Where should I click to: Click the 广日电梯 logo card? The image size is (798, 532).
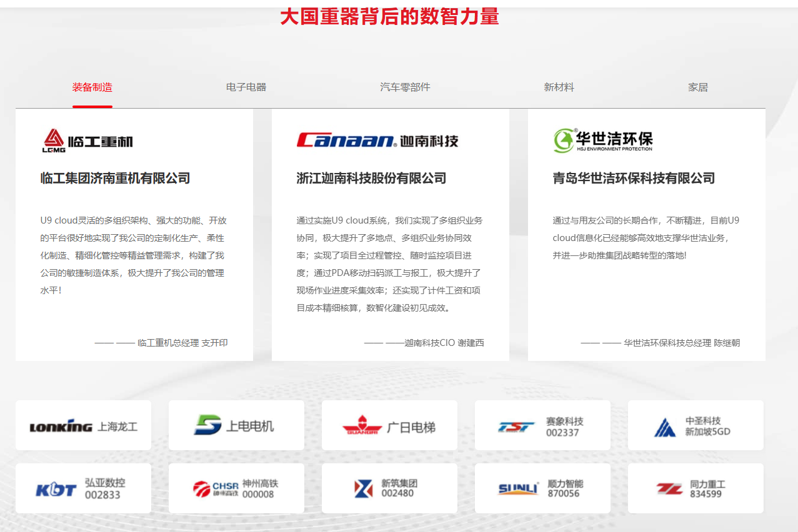(389, 426)
